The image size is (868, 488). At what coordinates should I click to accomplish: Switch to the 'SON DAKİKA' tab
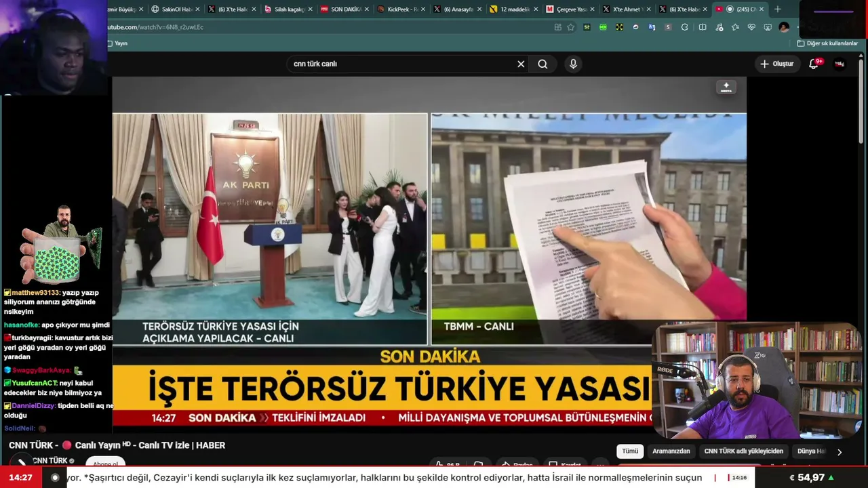coord(343,9)
